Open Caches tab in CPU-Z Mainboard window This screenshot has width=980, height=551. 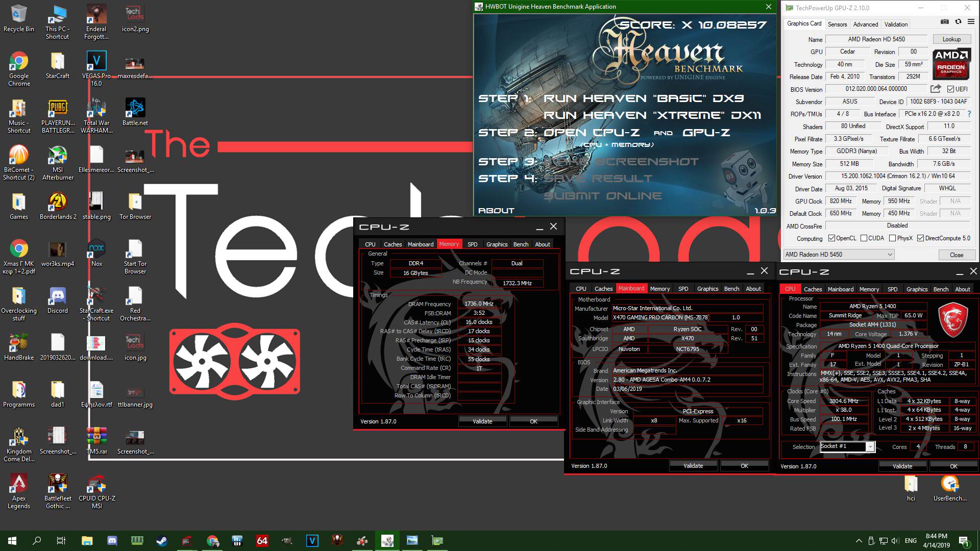(603, 289)
